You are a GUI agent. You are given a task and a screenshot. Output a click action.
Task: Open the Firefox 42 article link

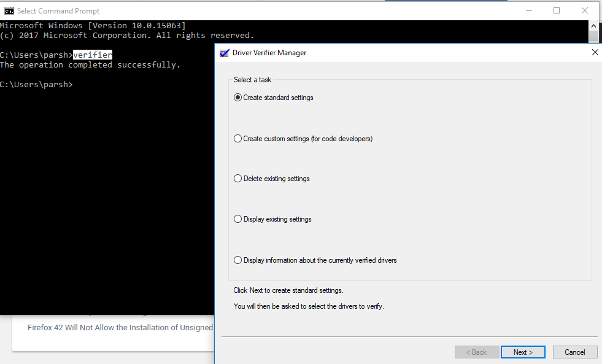click(120, 328)
